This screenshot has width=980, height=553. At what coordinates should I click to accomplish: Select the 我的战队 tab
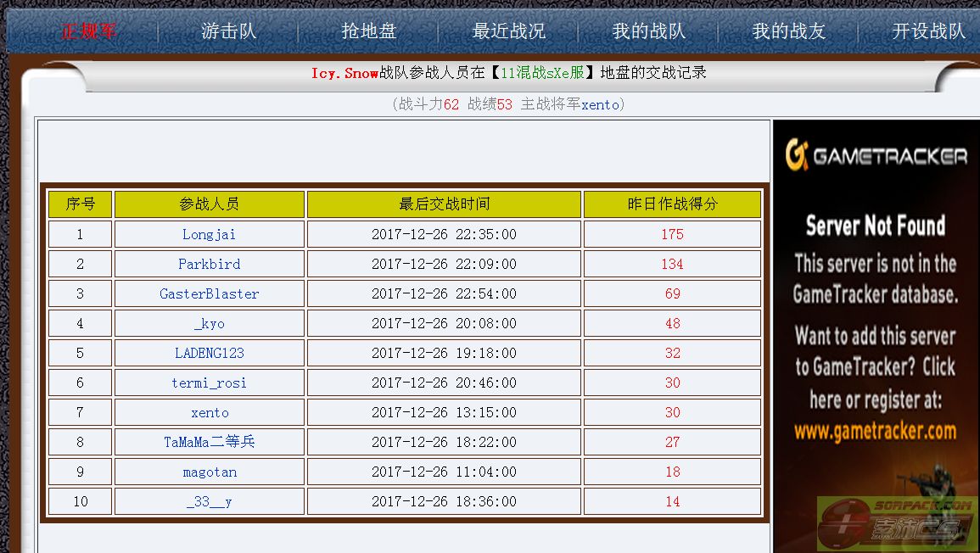pos(649,31)
